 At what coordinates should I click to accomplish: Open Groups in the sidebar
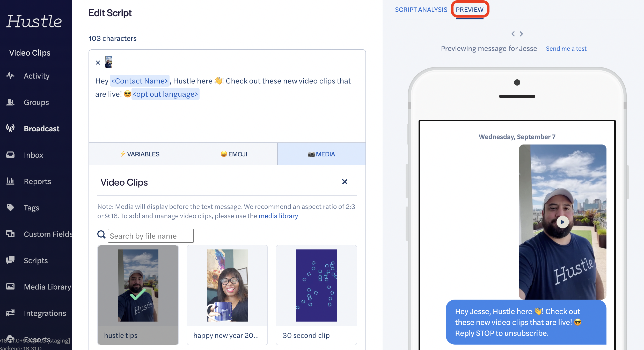pyautogui.click(x=36, y=102)
